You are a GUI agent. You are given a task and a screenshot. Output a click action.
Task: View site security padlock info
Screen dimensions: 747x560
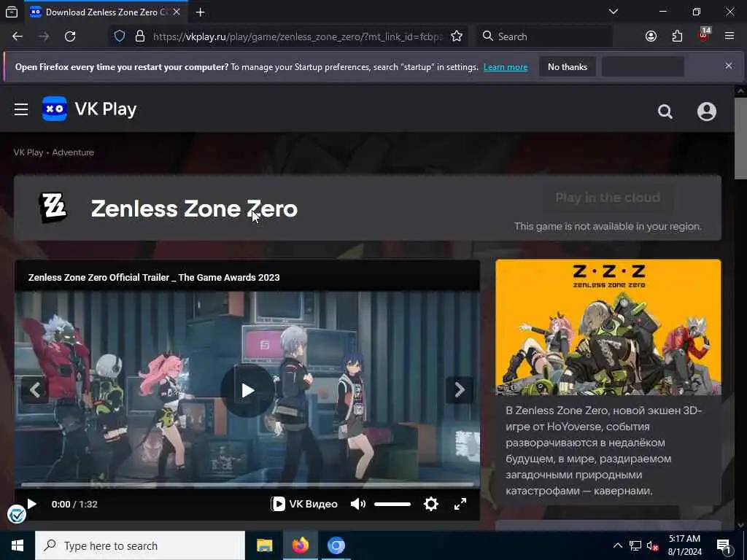(139, 36)
